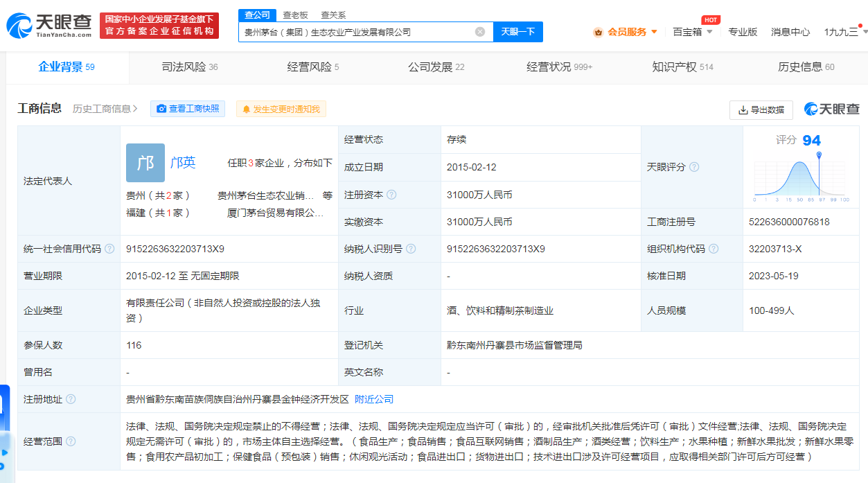Open the 专业版 link
Viewport: 868px width, 483px height.
743,32
